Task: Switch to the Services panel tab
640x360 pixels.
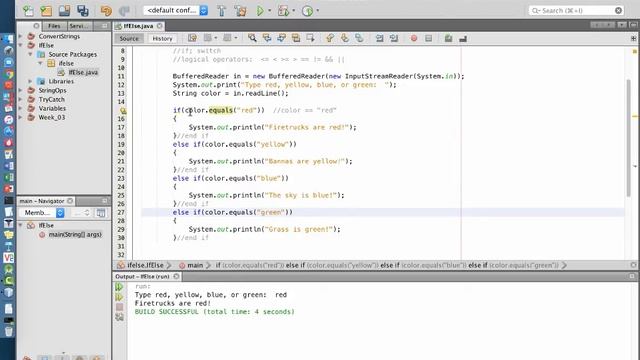Action: click(79, 26)
